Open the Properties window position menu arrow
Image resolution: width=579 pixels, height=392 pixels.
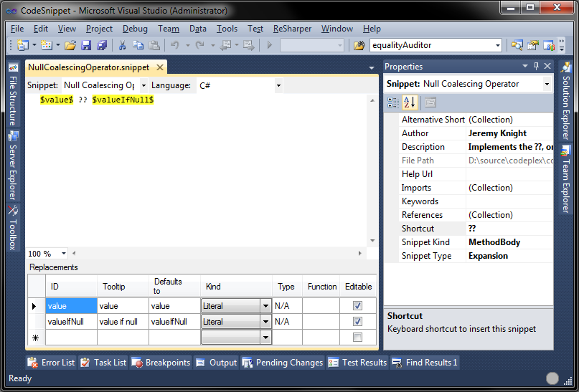[525, 66]
